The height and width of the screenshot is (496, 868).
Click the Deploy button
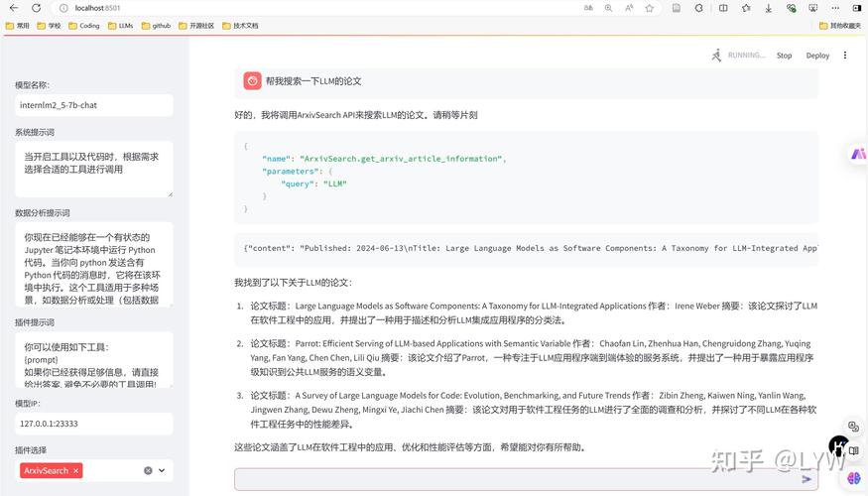[x=817, y=56]
